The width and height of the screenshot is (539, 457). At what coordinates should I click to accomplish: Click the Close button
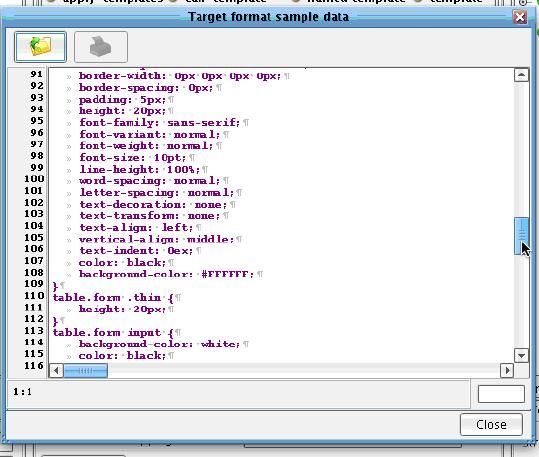(x=491, y=424)
